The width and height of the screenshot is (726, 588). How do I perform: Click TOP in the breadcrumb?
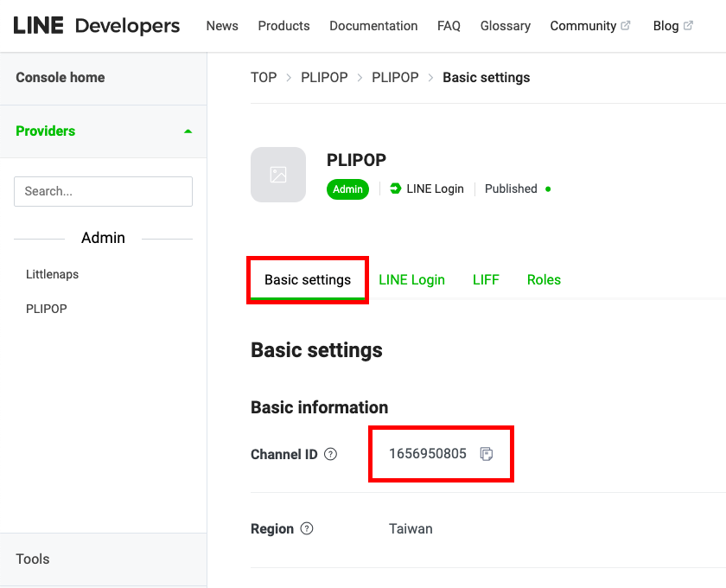[264, 77]
